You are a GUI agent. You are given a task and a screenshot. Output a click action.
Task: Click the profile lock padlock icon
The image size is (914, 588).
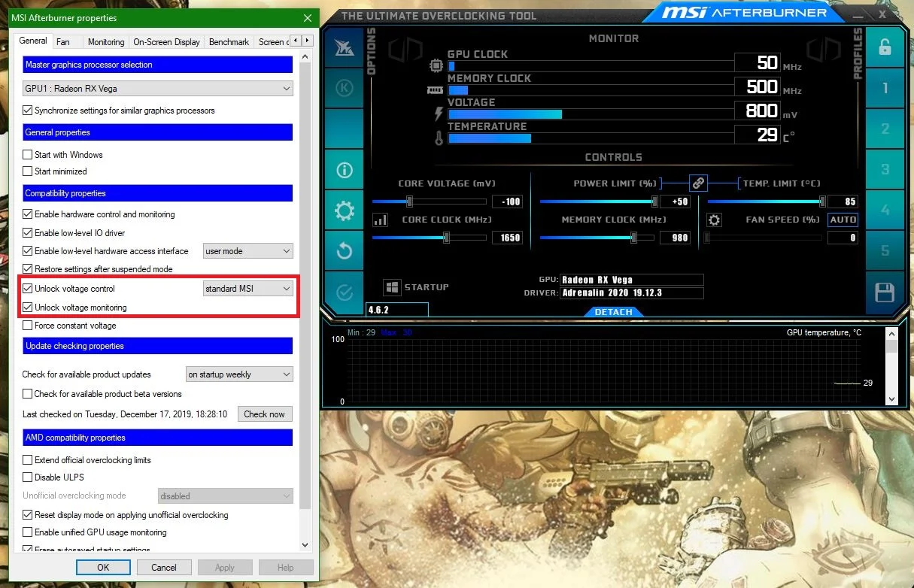click(885, 47)
